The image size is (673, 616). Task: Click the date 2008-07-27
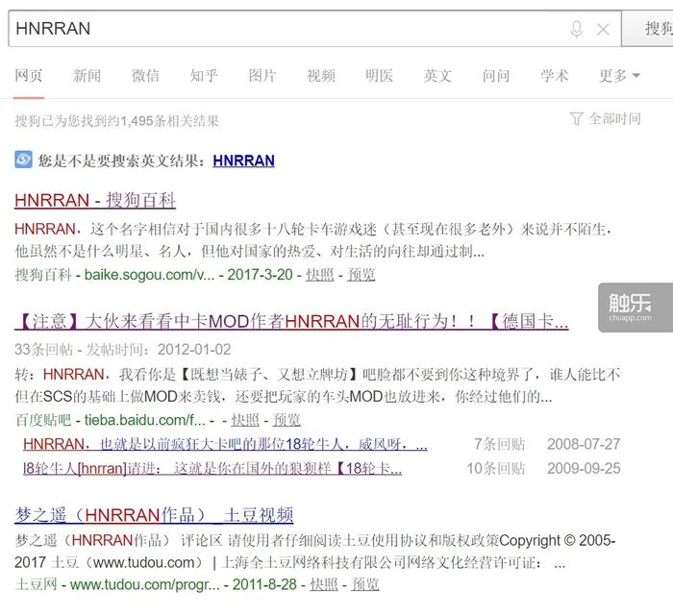click(x=584, y=444)
